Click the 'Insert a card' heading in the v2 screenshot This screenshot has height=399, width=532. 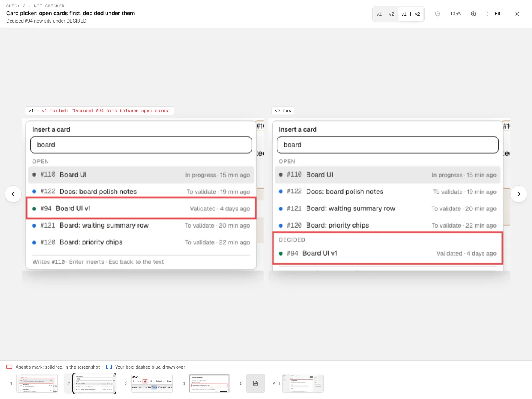[298, 129]
